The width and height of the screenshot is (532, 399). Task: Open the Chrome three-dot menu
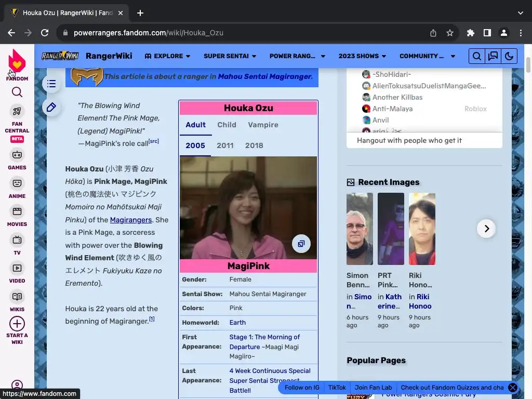[x=521, y=33]
